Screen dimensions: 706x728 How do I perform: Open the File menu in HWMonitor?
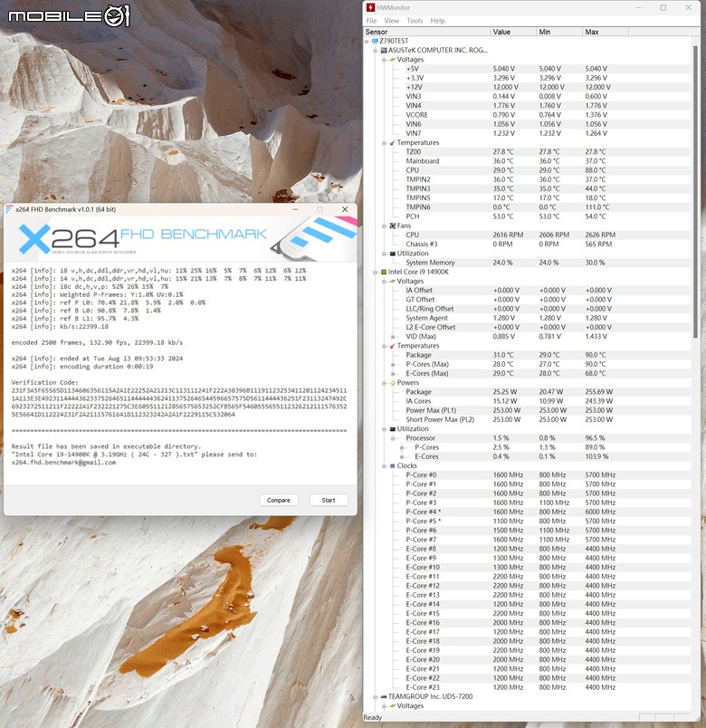click(371, 21)
